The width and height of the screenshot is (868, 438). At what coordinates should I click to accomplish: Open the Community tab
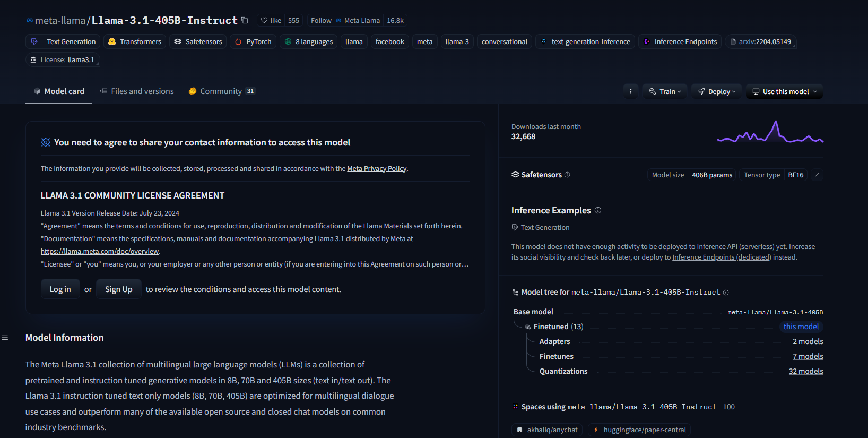[222, 91]
